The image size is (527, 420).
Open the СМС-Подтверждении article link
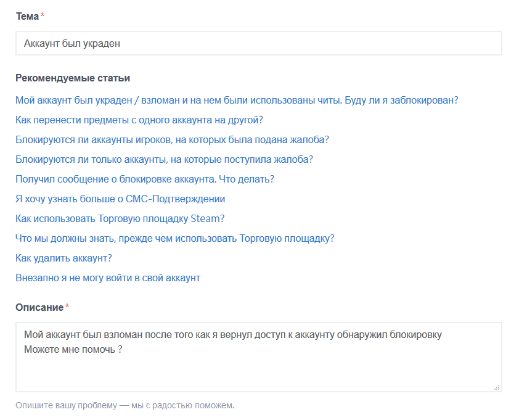tap(120, 199)
